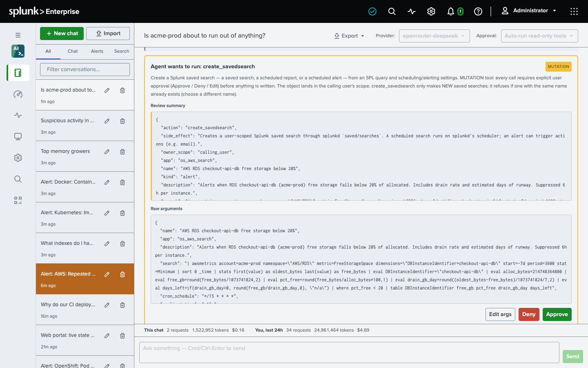
Task: Open the sidebar settings gear icon
Action: click(x=18, y=158)
